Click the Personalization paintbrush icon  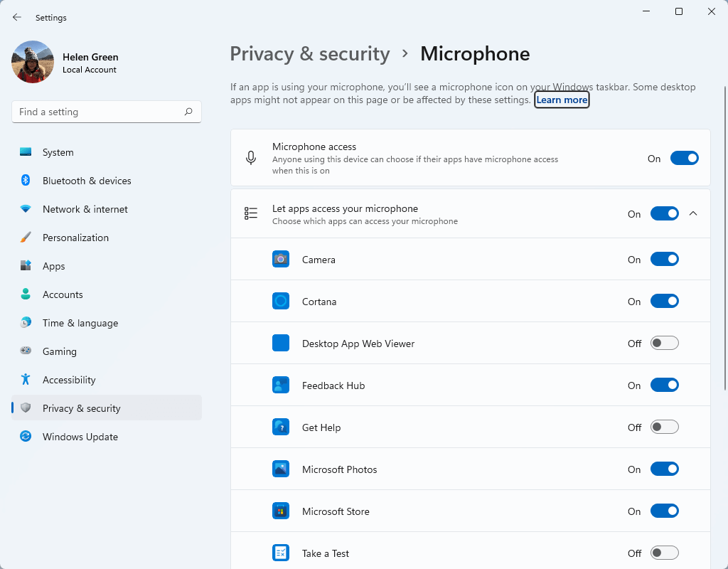pyautogui.click(x=26, y=238)
